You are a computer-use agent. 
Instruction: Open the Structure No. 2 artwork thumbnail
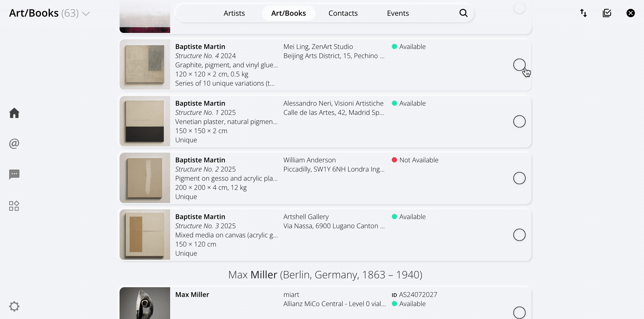pyautogui.click(x=145, y=178)
